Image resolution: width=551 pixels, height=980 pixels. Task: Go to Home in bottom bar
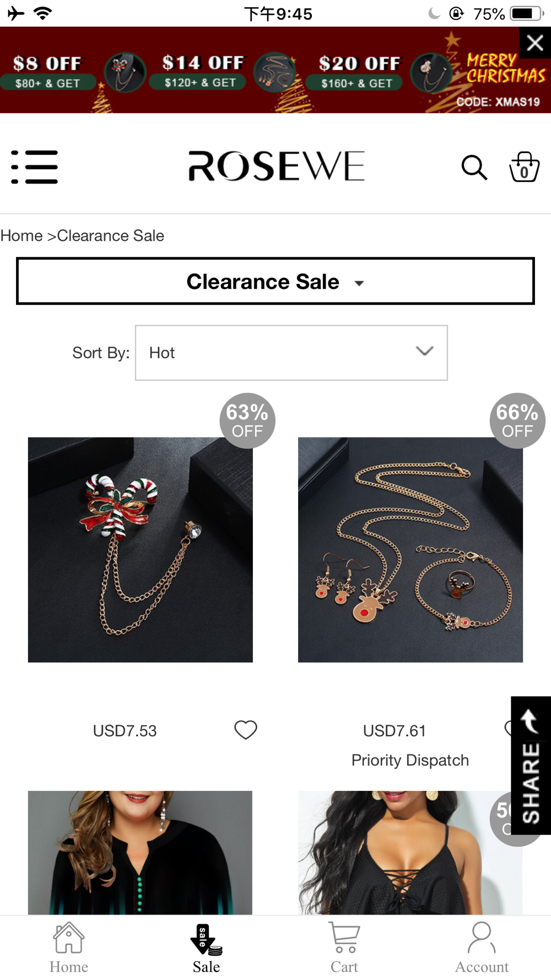point(69,948)
